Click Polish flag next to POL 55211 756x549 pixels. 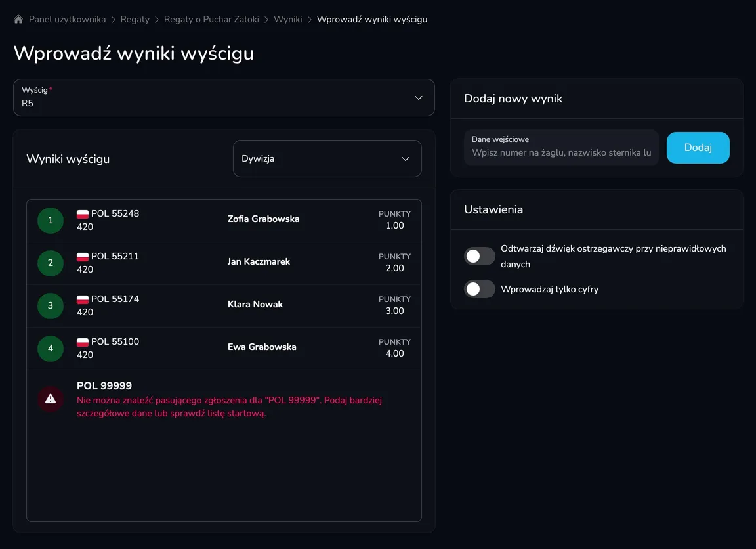[83, 257]
